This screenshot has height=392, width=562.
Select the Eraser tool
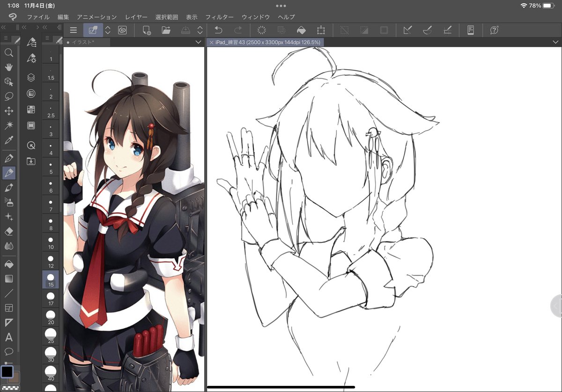[8, 232]
